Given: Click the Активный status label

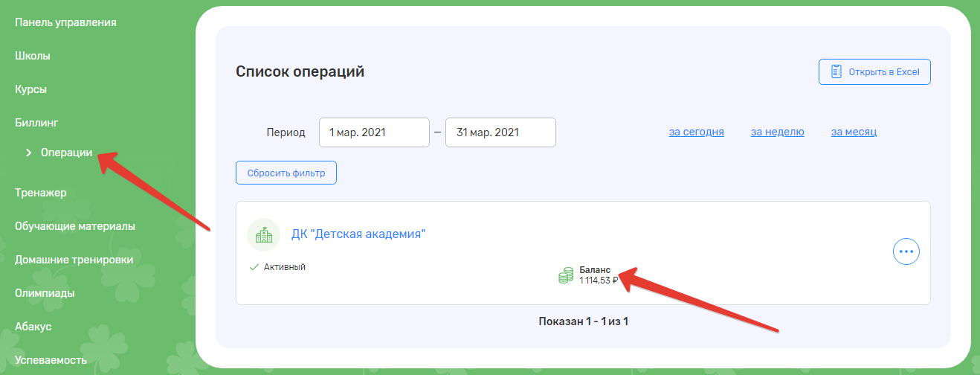Looking at the screenshot, I should (285, 267).
